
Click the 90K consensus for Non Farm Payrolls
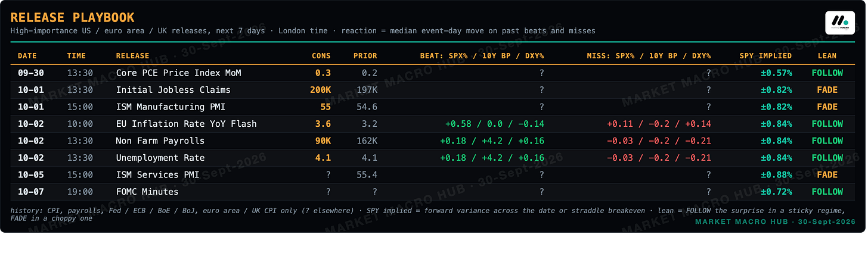(323, 141)
